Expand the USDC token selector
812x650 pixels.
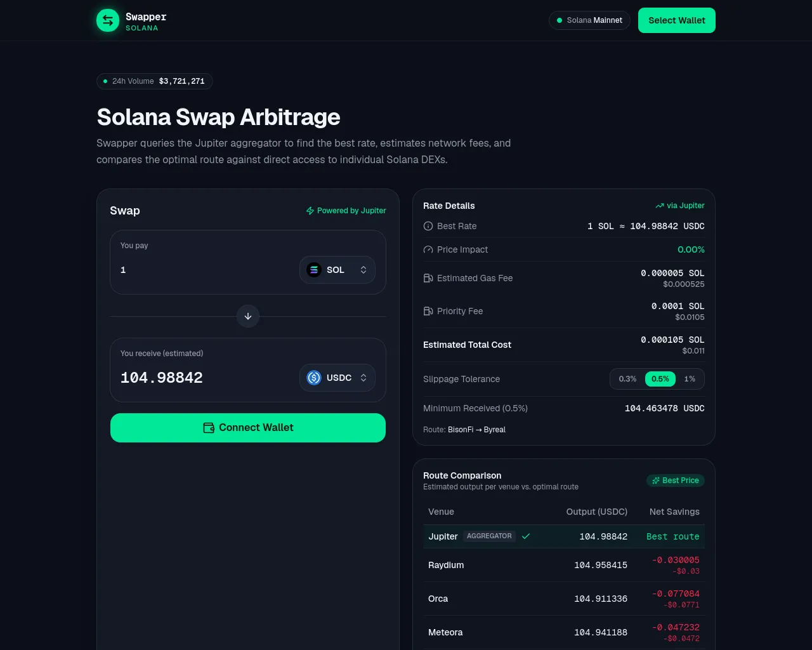(x=337, y=378)
